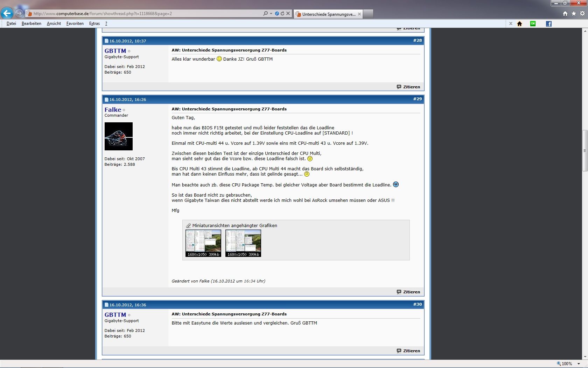588x368 pixels.
Task: Open a new blank tab
Action: [x=368, y=14]
